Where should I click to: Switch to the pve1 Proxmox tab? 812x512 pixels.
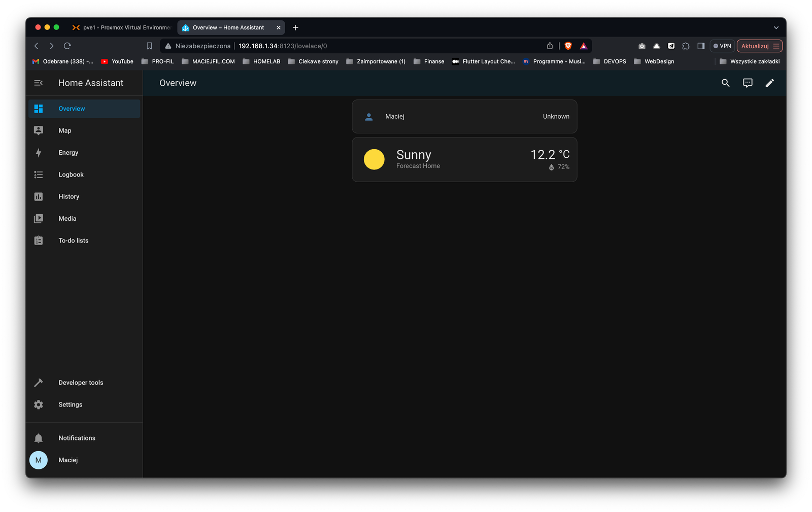pyautogui.click(x=122, y=27)
